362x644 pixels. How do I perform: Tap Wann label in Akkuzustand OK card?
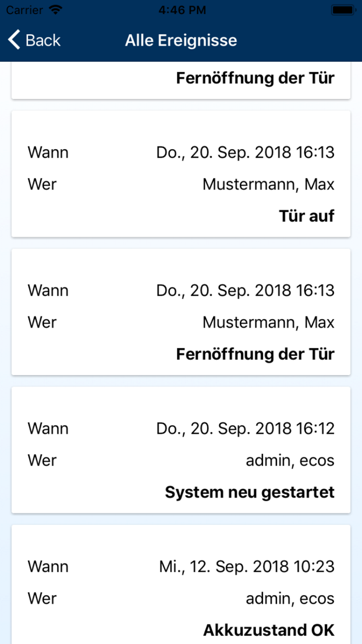coord(48,566)
